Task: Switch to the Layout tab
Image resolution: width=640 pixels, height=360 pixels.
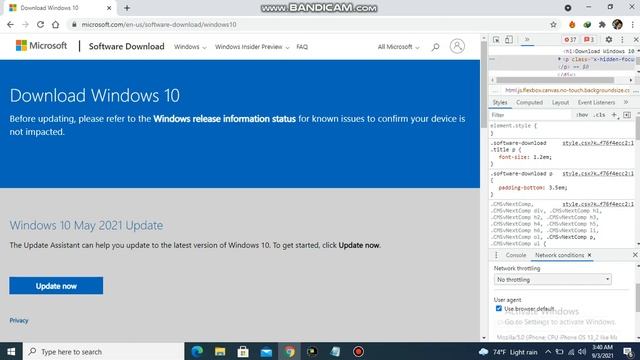Action: 560,102
